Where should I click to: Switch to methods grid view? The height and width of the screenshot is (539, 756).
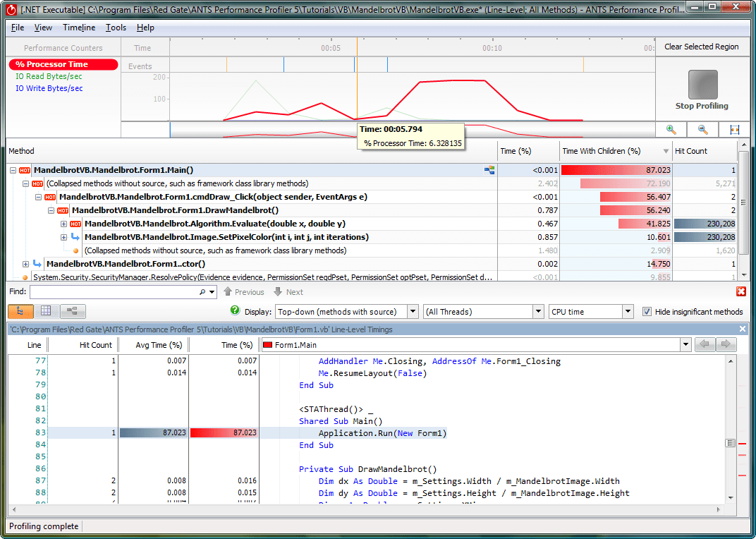tap(46, 311)
